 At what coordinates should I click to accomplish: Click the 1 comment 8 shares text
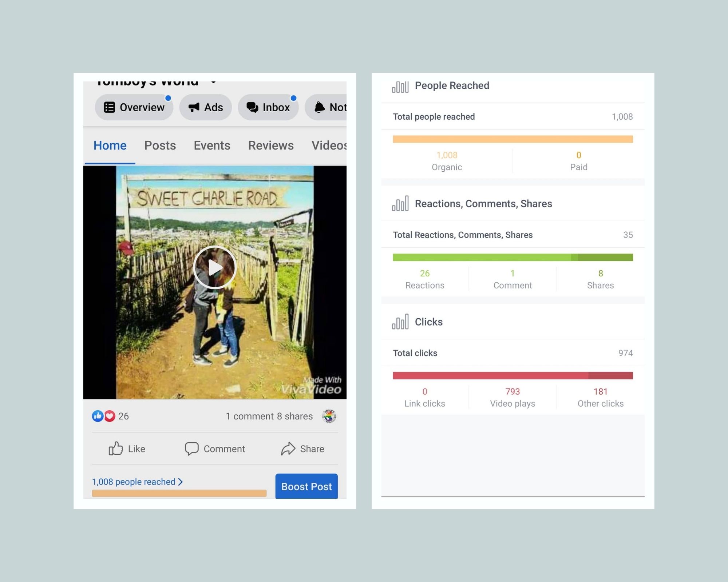(269, 416)
